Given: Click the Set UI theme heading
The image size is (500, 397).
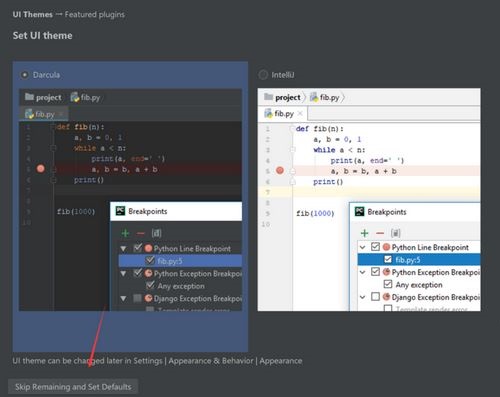Looking at the screenshot, I should point(42,36).
